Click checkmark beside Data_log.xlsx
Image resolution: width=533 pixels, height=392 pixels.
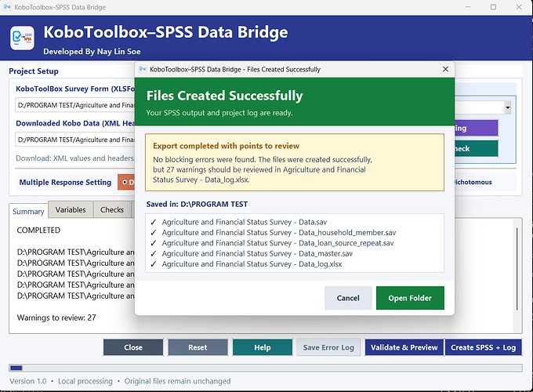pos(154,264)
